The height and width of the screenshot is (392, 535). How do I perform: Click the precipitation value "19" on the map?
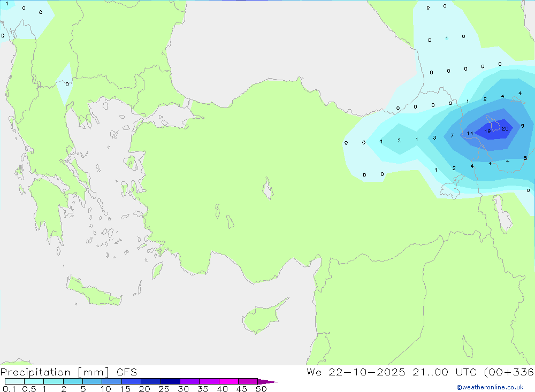pyautogui.click(x=487, y=132)
